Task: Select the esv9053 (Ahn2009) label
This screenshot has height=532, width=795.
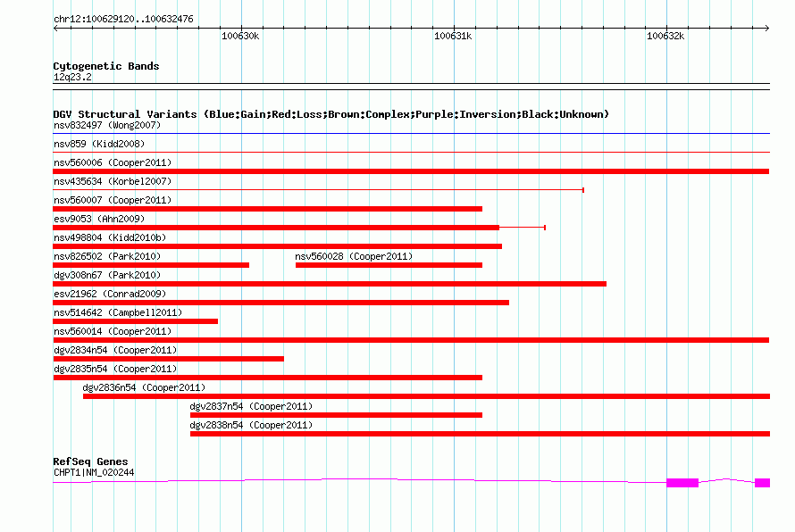Action: tap(99, 219)
